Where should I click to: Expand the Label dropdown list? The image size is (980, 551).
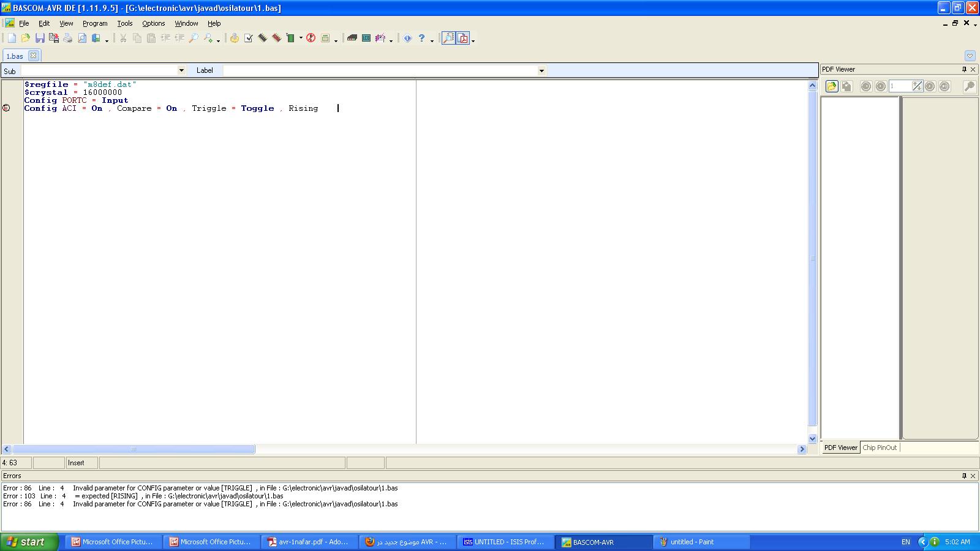pos(541,70)
